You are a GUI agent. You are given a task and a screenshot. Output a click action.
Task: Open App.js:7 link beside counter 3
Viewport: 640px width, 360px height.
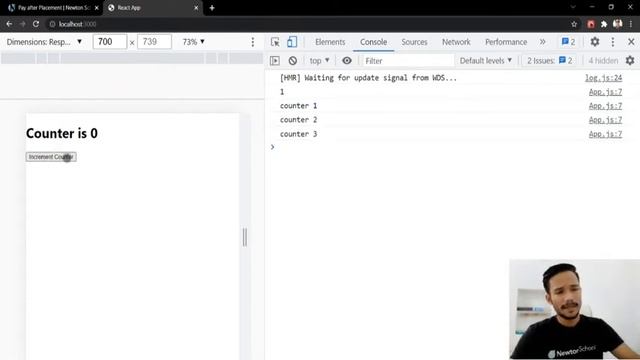[x=605, y=134]
